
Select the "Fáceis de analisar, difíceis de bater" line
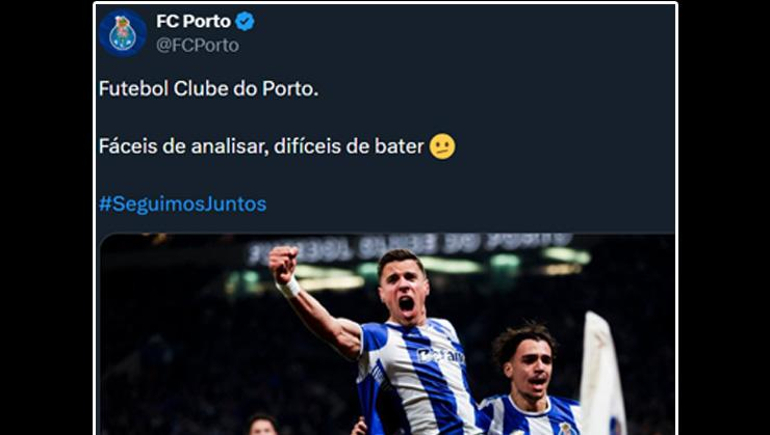[x=260, y=147]
